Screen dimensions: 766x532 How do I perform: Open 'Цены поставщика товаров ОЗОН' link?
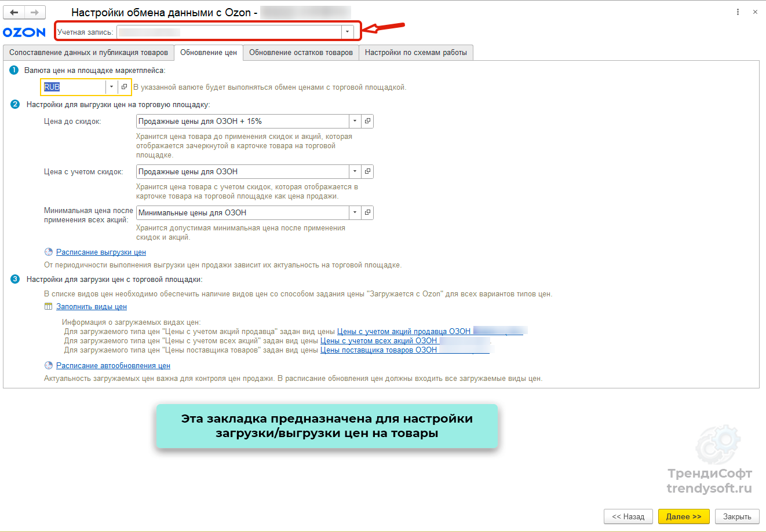tap(405, 350)
